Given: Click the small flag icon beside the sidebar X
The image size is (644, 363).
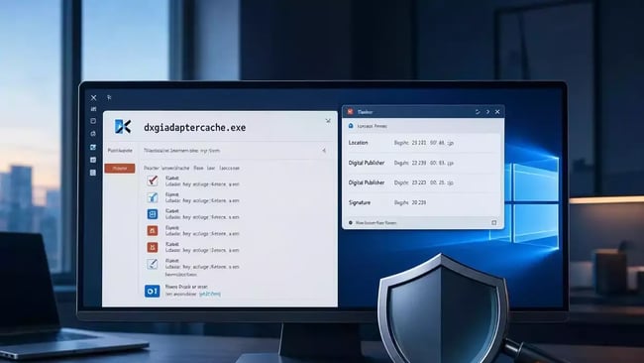Looking at the screenshot, I should [109, 97].
